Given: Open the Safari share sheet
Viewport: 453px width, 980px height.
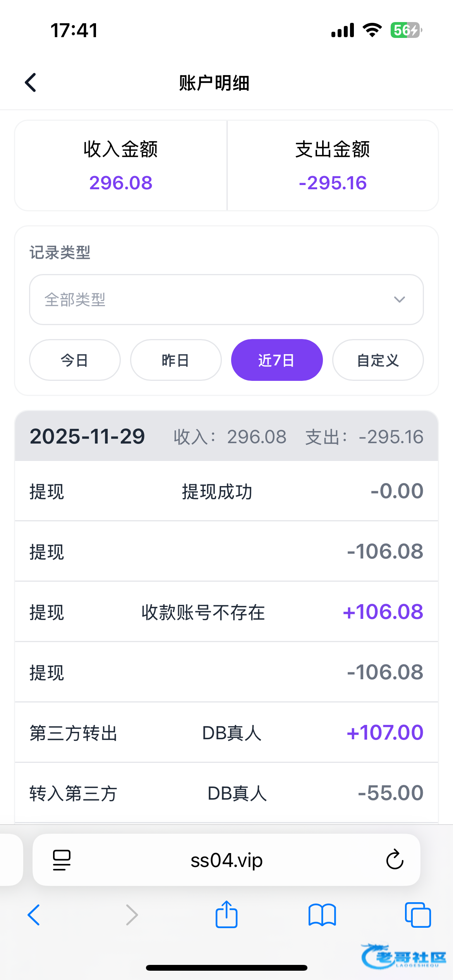Looking at the screenshot, I should click(226, 914).
